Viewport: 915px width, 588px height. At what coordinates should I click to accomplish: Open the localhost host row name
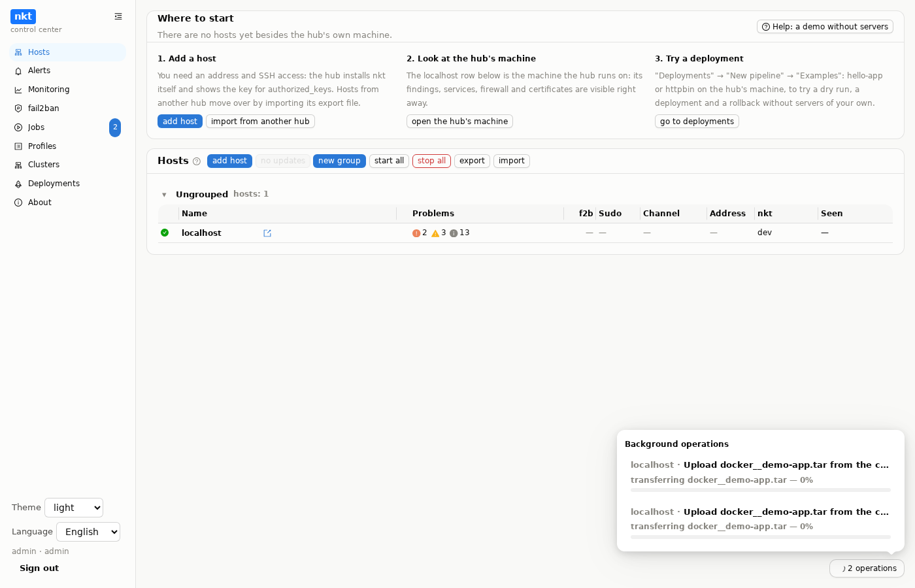(201, 233)
